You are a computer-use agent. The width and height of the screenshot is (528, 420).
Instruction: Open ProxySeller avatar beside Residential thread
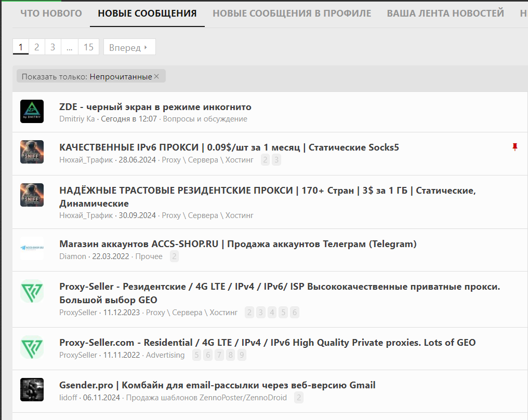click(32, 347)
